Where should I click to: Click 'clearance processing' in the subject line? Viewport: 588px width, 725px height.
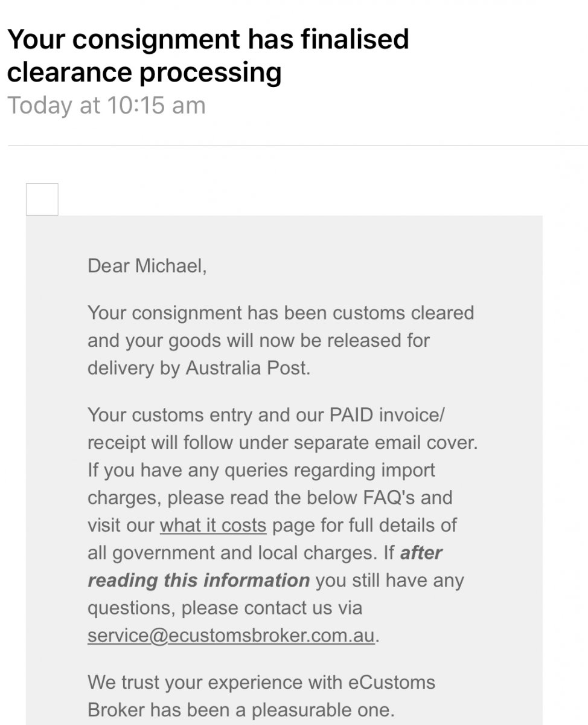(x=144, y=72)
